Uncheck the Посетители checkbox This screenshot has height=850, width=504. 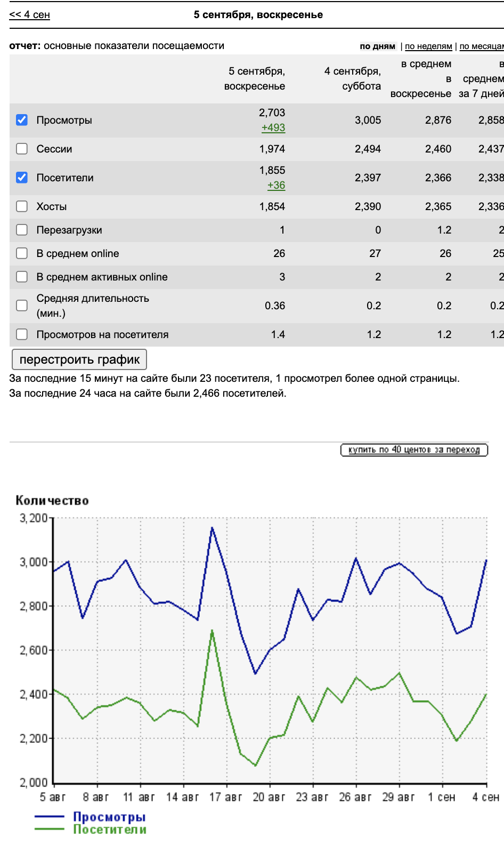22,178
